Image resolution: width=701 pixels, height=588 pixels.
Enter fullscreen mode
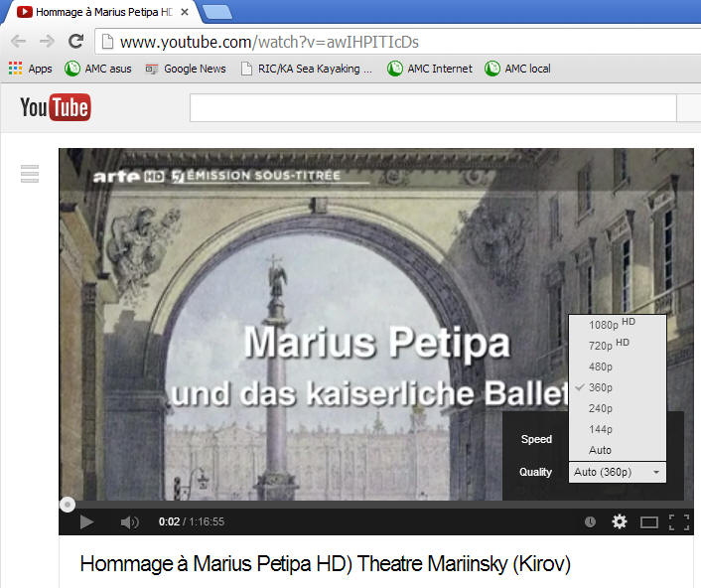click(x=679, y=521)
